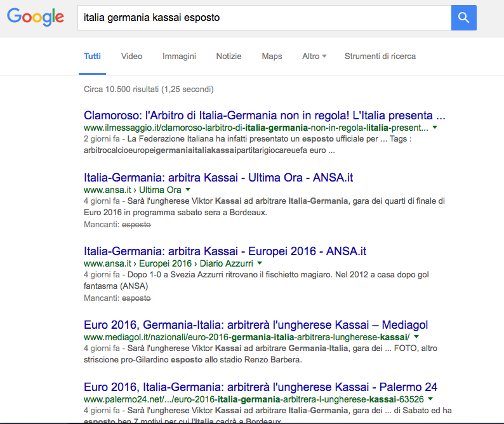Click the search query input field
Image resolution: width=504 pixels, height=424 pixels.
point(263,18)
